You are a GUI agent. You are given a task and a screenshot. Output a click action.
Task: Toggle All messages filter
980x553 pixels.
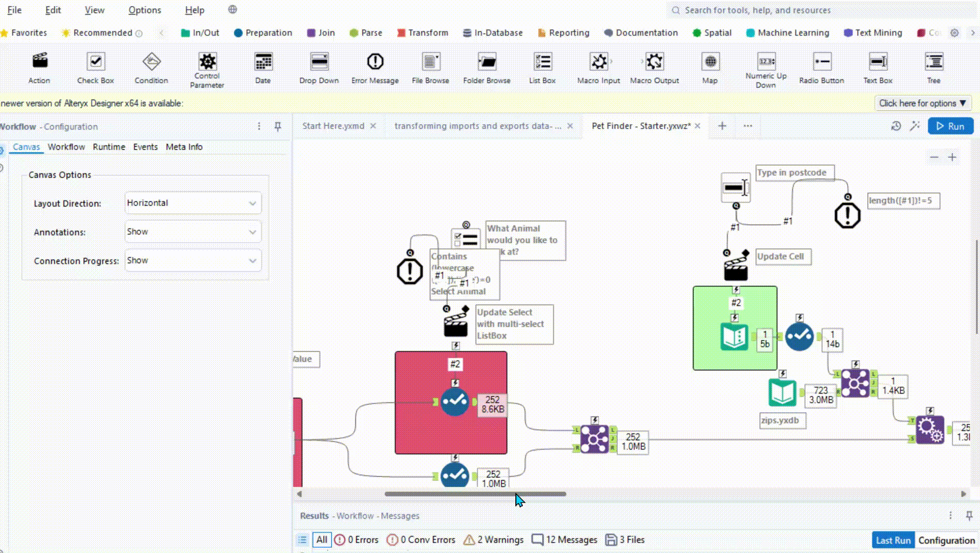[x=322, y=540]
